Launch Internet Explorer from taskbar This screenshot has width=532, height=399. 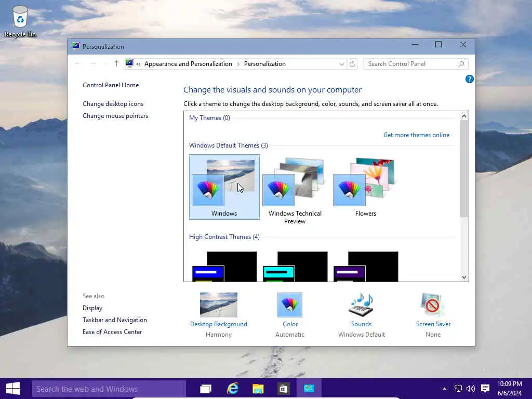232,389
